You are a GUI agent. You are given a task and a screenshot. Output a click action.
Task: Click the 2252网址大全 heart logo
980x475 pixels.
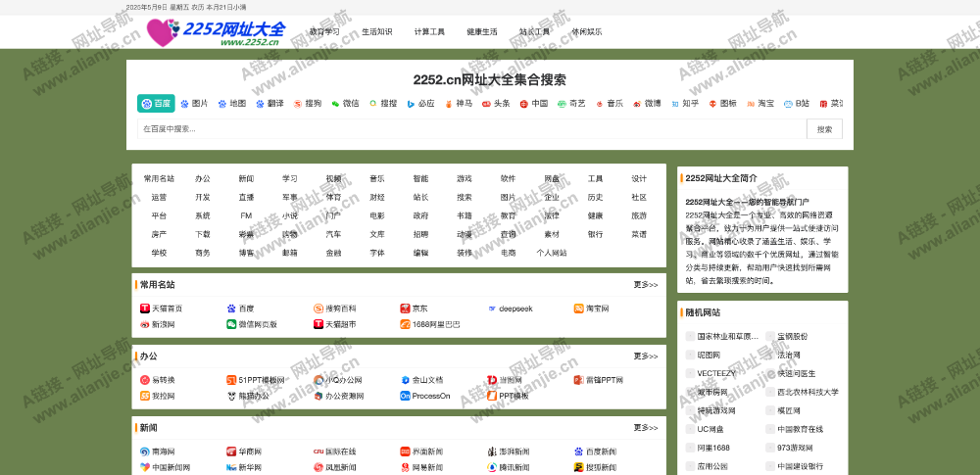(x=163, y=32)
